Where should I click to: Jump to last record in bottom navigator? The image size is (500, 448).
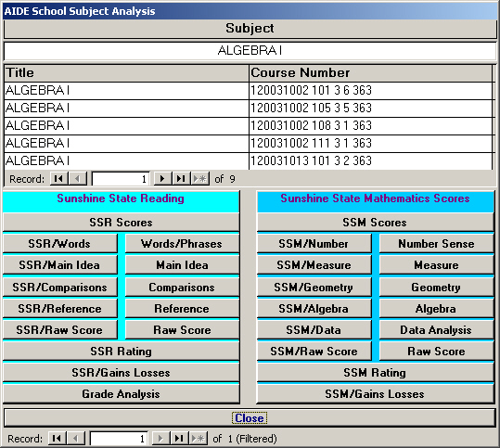click(180, 439)
